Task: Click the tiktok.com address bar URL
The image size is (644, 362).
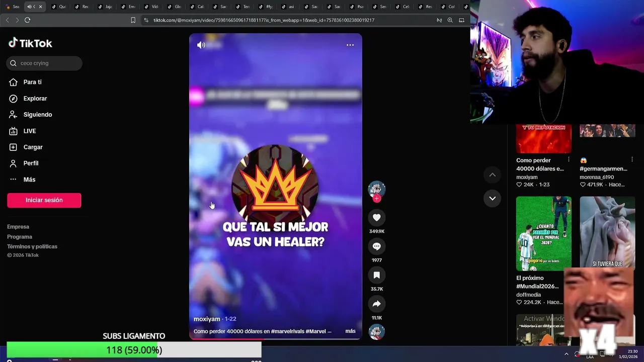Action: (264, 20)
